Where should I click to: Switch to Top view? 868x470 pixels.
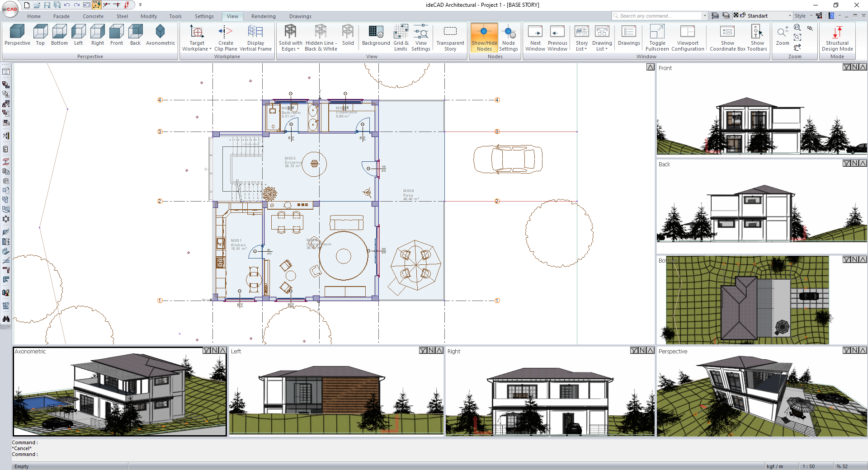(40, 36)
